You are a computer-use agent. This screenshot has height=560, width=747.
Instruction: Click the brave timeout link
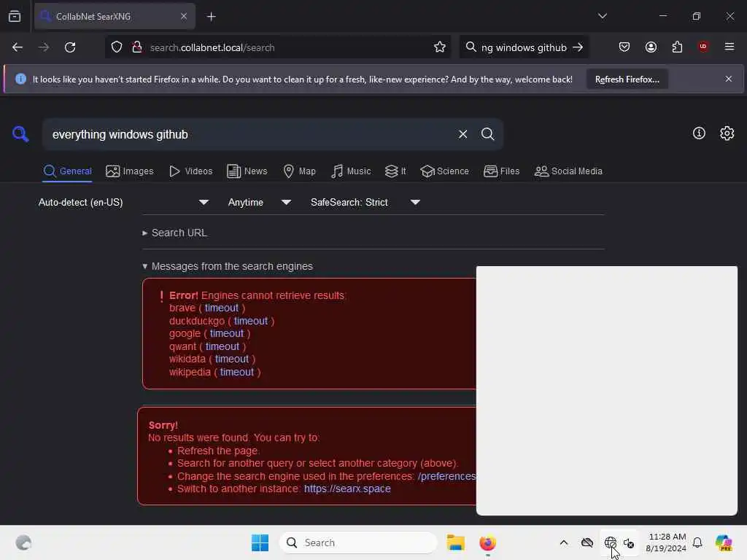tap(222, 308)
